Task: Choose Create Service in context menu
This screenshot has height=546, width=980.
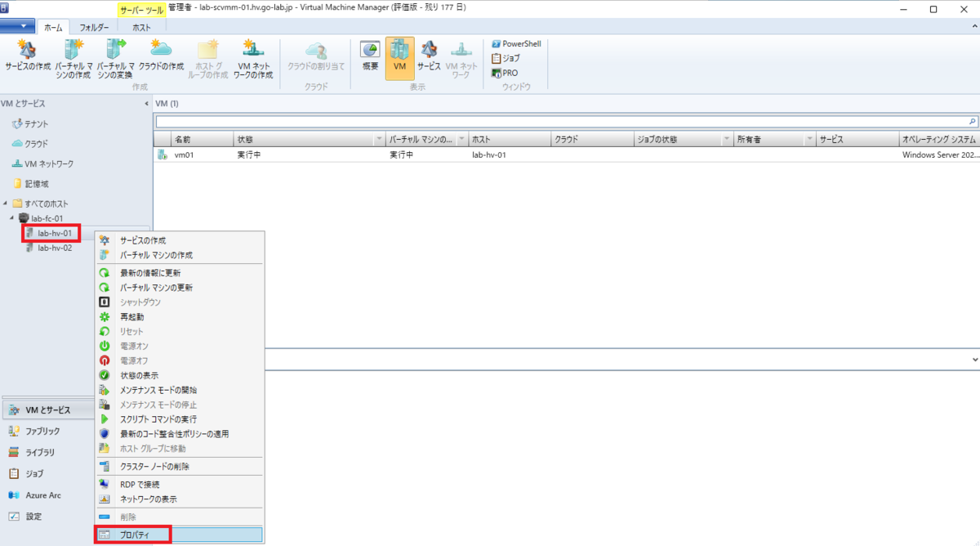Action: tap(180, 240)
